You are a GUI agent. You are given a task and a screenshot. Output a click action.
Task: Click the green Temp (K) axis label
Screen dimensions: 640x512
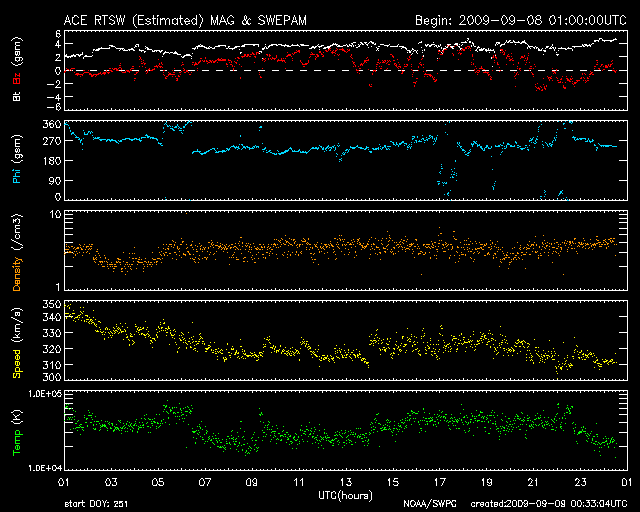point(16,430)
